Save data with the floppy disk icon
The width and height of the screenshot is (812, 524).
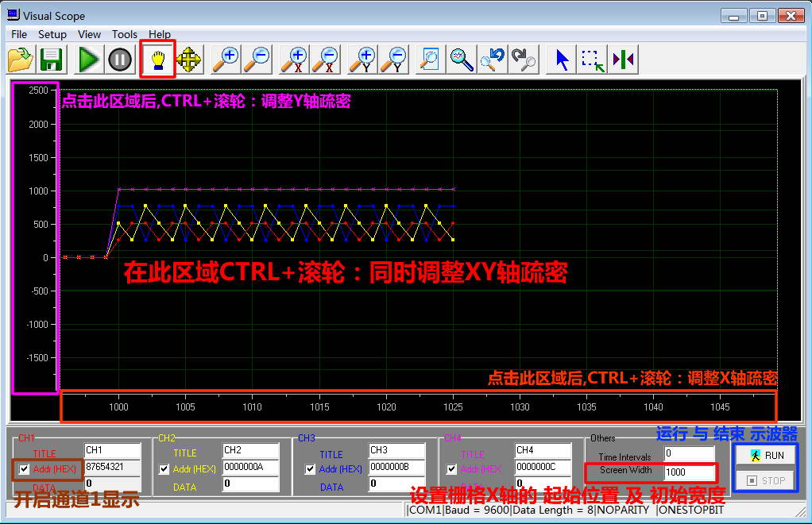[x=52, y=60]
